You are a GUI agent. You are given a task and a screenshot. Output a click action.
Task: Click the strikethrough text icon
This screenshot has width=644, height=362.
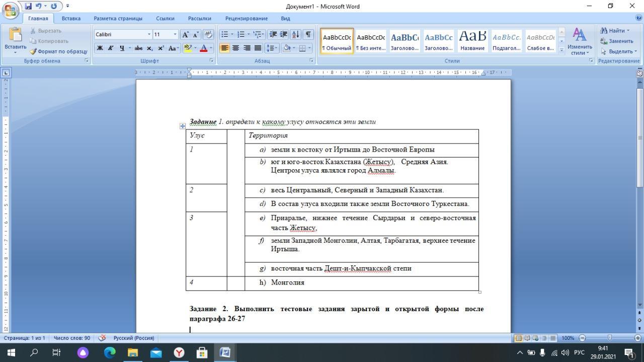tap(138, 48)
